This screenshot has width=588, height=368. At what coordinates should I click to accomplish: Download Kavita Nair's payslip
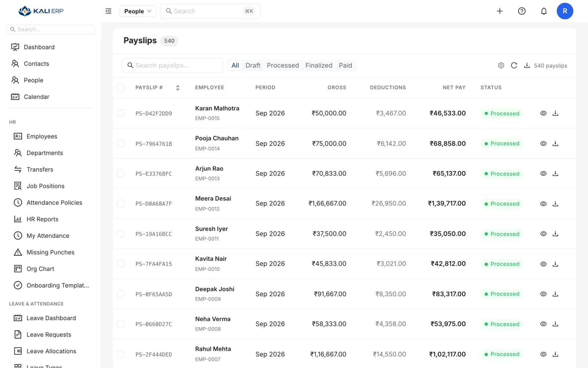[556, 264]
